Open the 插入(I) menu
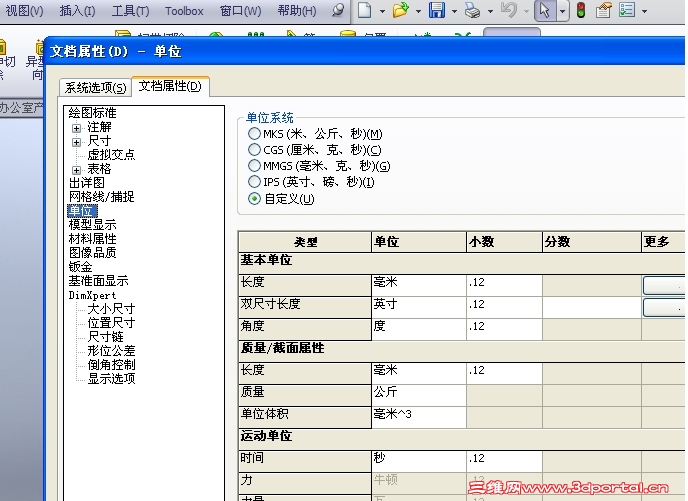Screen dimensions: 688x501 tap(77, 11)
